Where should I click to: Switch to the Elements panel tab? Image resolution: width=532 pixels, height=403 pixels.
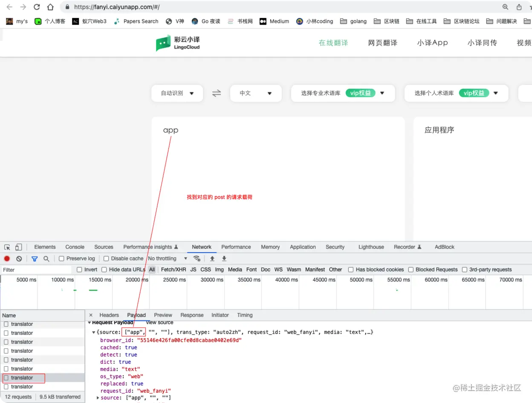pyautogui.click(x=45, y=247)
